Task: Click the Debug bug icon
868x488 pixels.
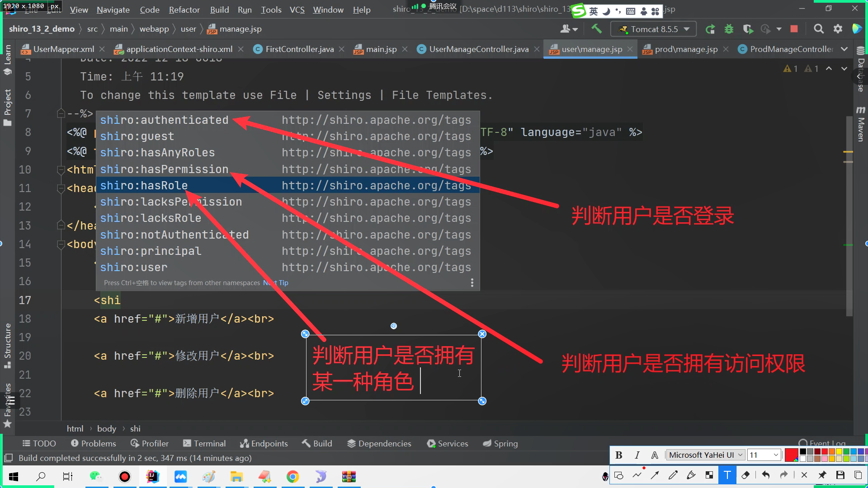Action: 729,29
